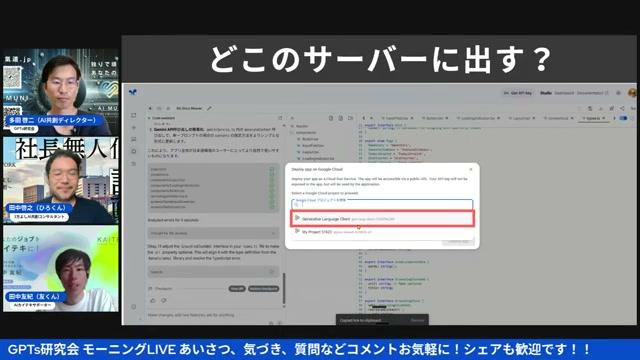
Task: Select the second editor file tab
Action: coord(434,118)
